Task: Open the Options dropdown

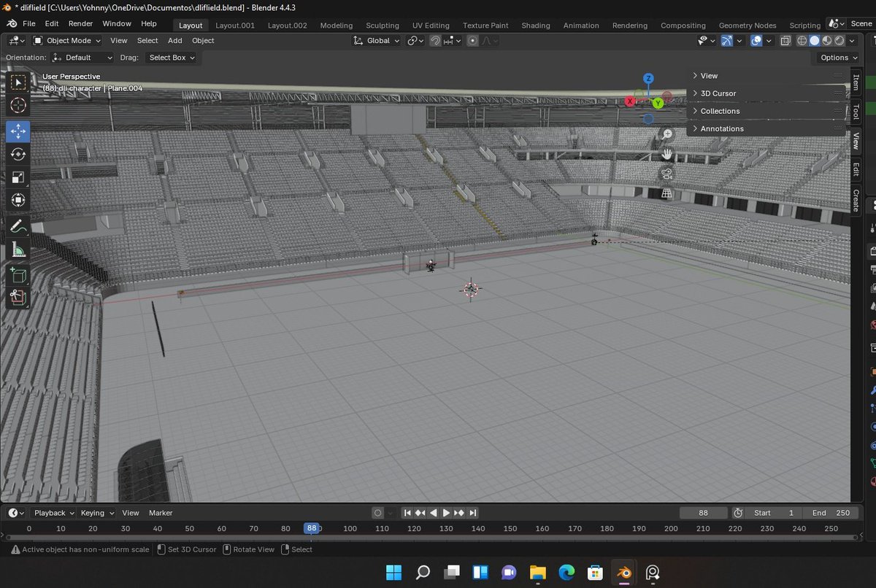Action: tap(839, 58)
